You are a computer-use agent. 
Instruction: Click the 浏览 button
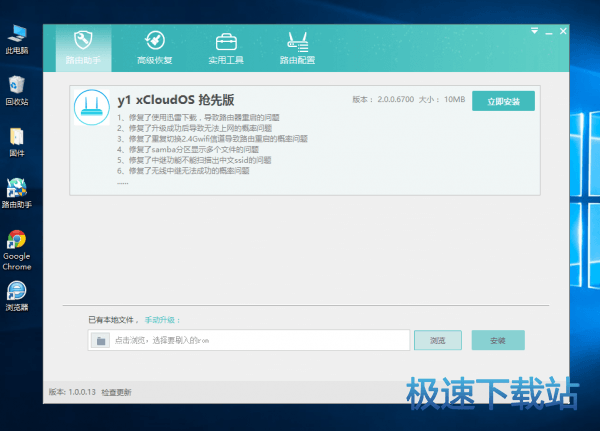point(438,340)
